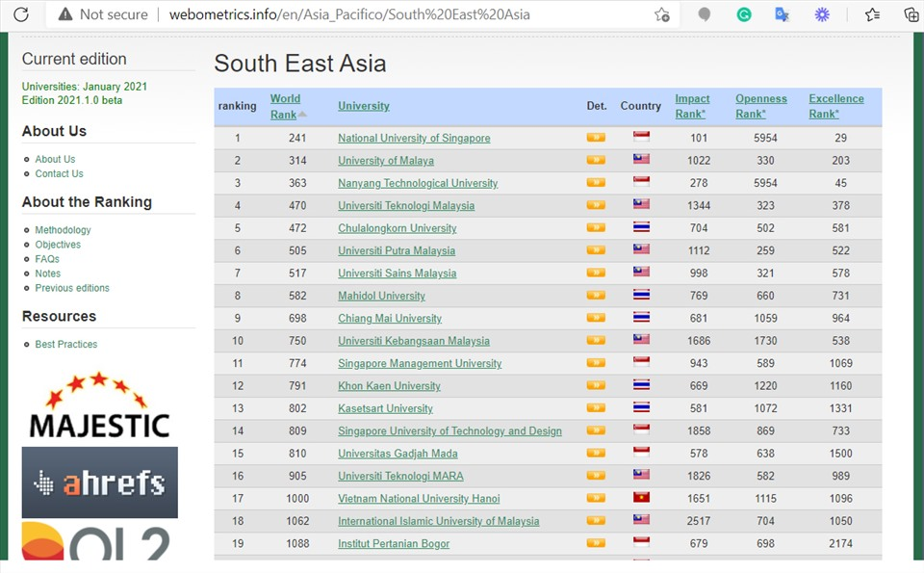Click the grey circular extension icon
Viewport: 924px width, 573px height.
click(704, 14)
